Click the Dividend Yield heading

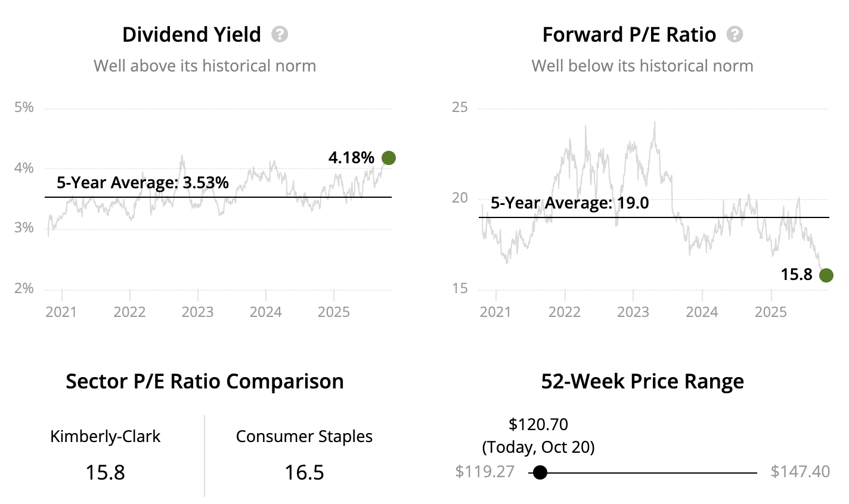pos(191,35)
